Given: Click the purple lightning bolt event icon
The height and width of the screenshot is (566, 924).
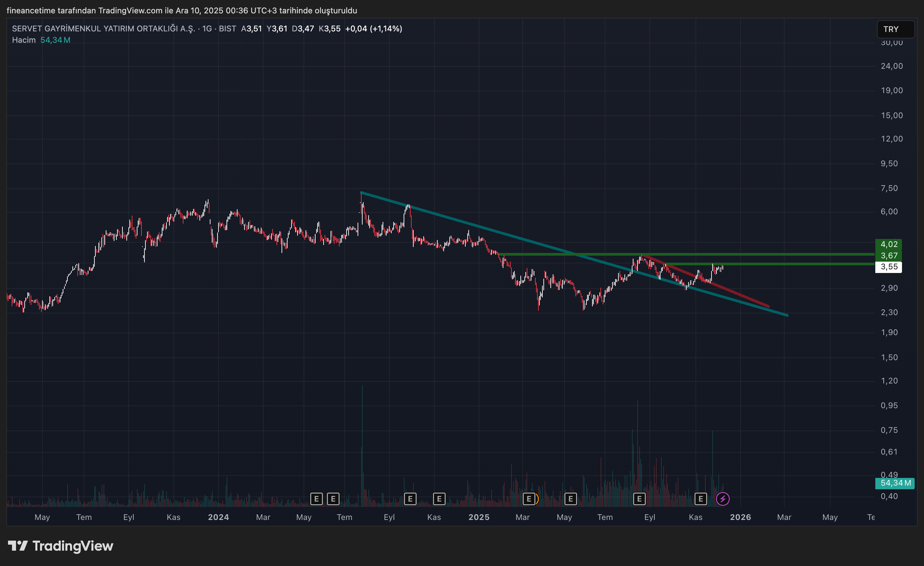Looking at the screenshot, I should [722, 499].
